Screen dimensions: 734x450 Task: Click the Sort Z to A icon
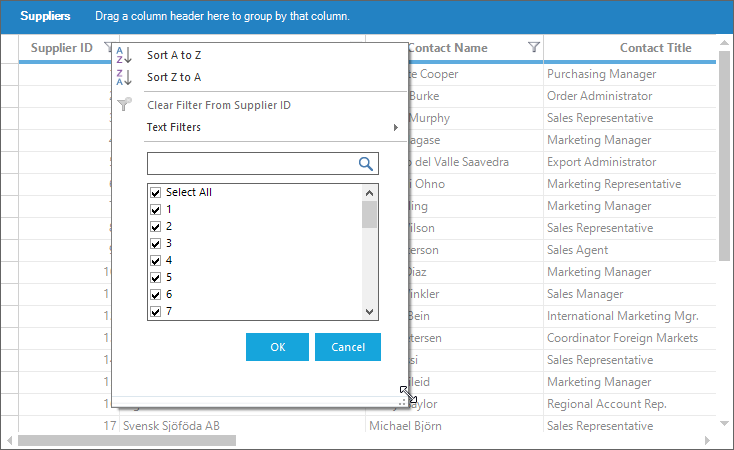click(x=124, y=77)
